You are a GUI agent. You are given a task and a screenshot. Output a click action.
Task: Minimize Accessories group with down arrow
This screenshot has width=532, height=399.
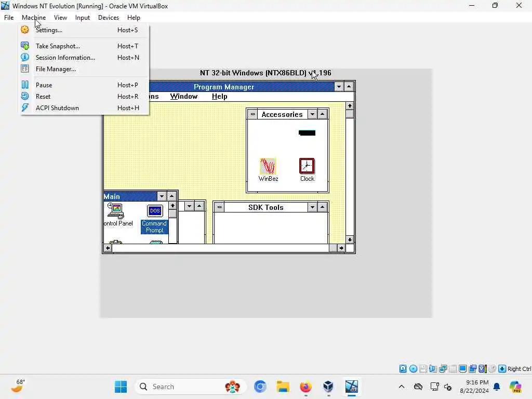coord(312,114)
